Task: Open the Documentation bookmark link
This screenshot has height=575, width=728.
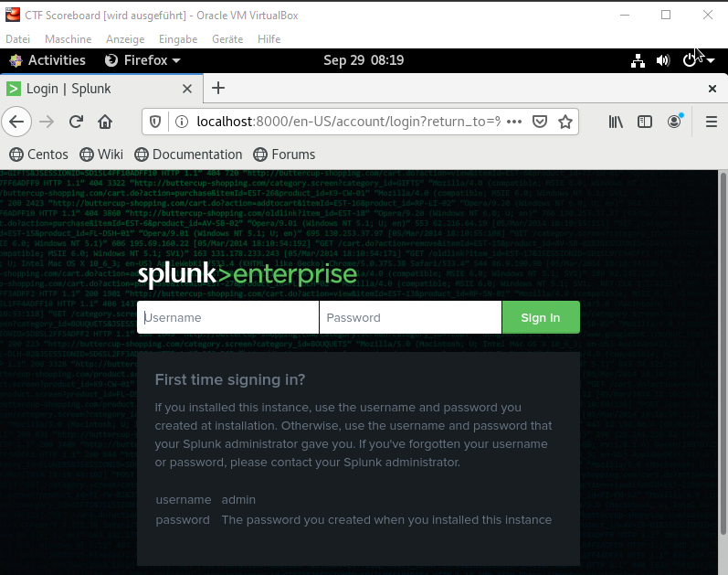Action: tap(188, 154)
